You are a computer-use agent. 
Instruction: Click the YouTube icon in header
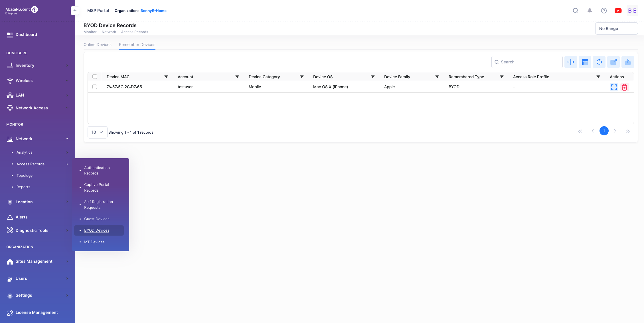pyautogui.click(x=618, y=11)
